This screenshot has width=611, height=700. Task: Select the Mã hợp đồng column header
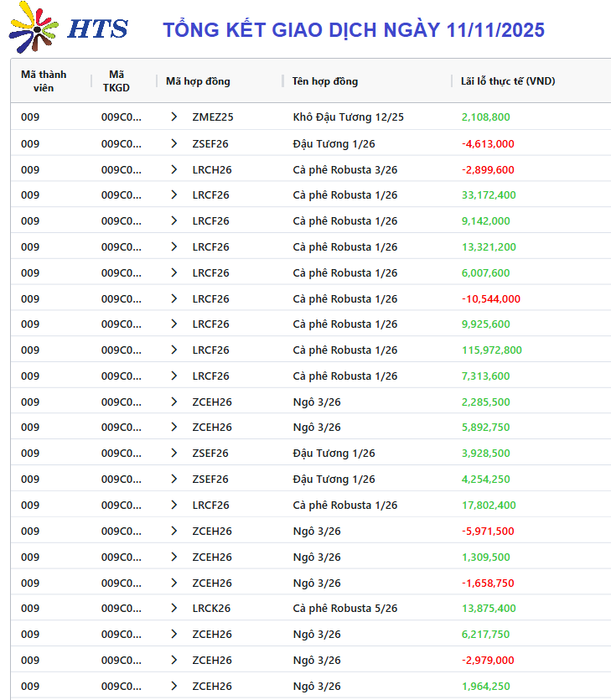coord(198,81)
